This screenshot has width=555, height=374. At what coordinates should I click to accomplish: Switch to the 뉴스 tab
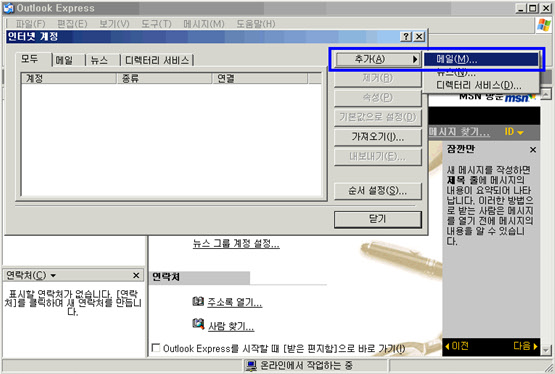click(99, 61)
